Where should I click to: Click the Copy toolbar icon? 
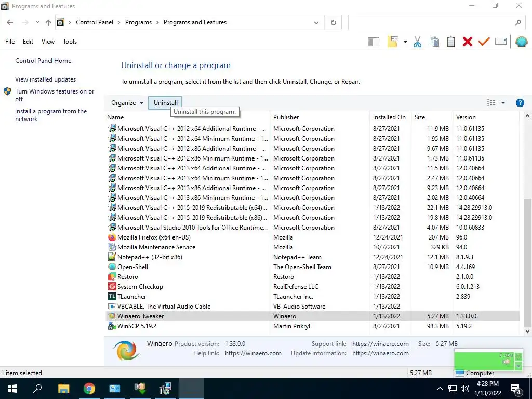[434, 42]
